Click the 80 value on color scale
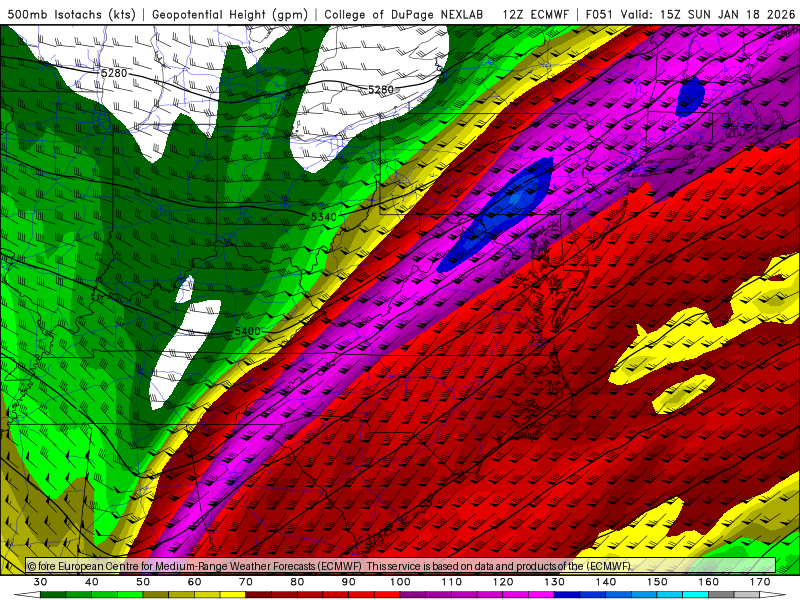The image size is (800, 600). (x=297, y=582)
